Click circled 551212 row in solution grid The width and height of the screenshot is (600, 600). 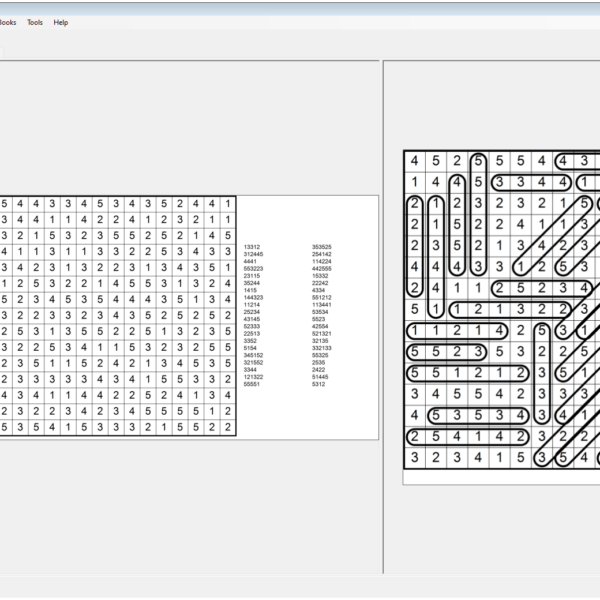pos(467,372)
